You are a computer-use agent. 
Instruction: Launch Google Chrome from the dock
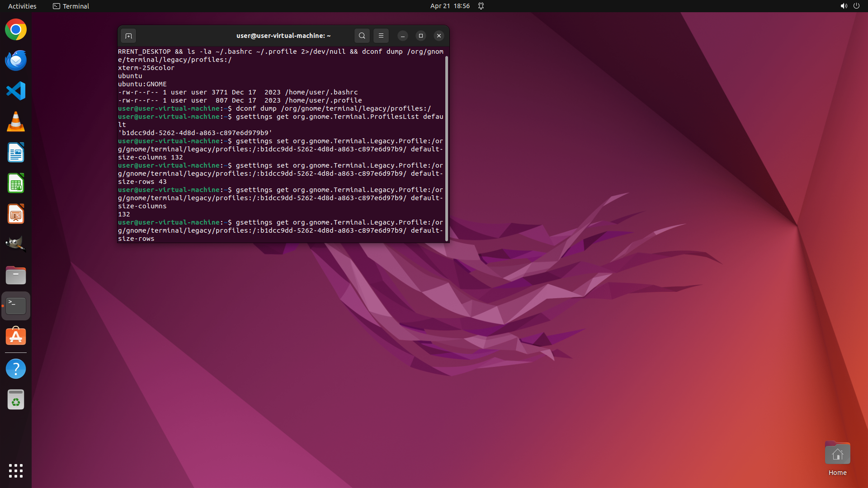(16, 30)
